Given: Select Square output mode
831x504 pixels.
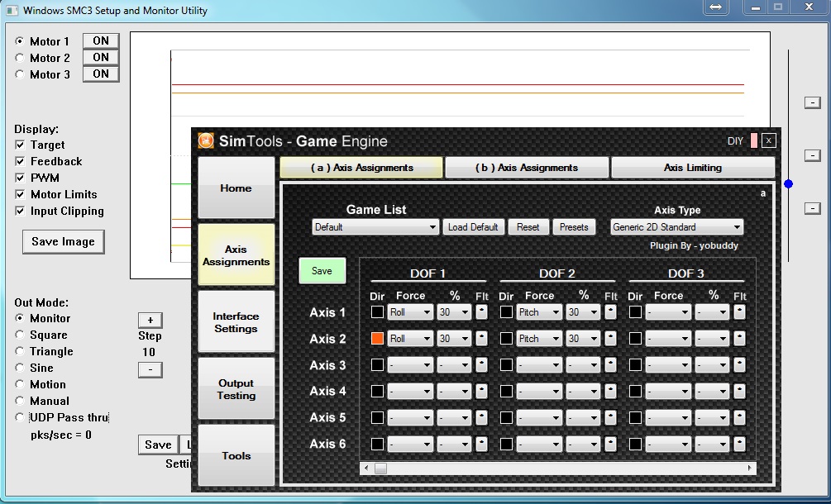Looking at the screenshot, I should [x=20, y=335].
